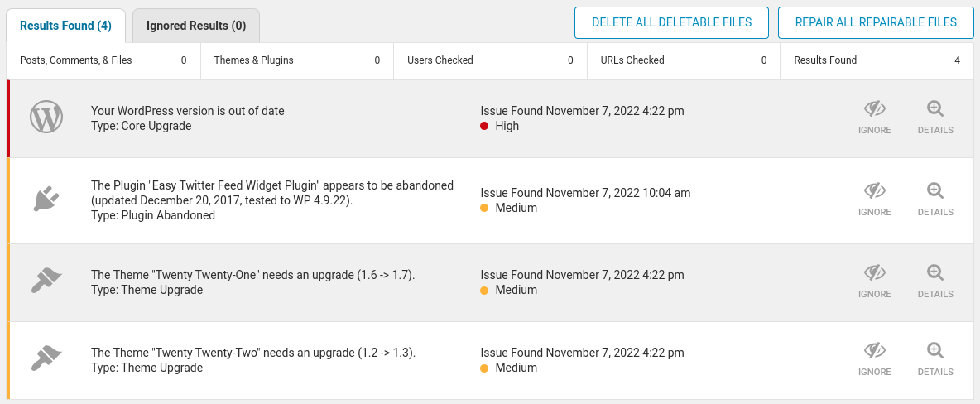
Task: View details of Easy Twitter Feed plugin issue
Action: click(935, 200)
